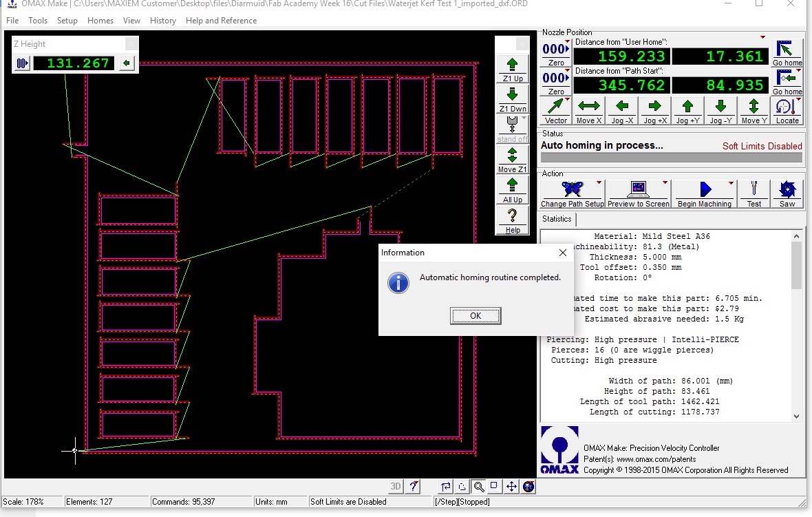
Task: Click Go home beside User Home readout
Action: coord(787,54)
